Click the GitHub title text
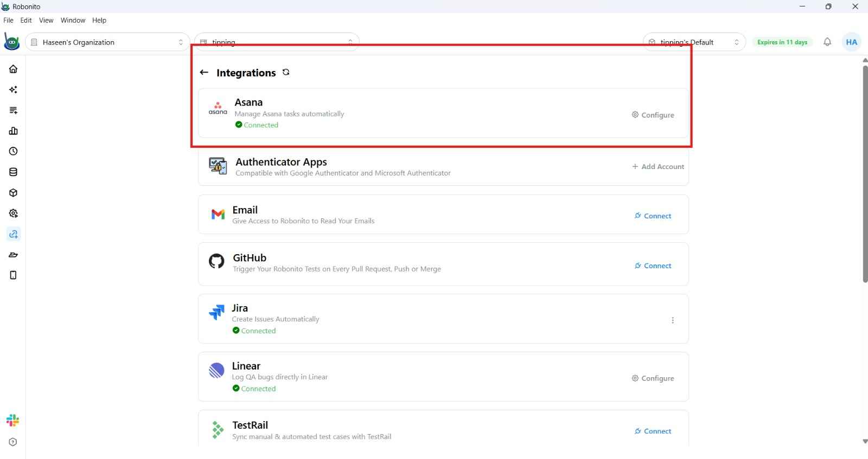This screenshot has width=868, height=459. click(250, 258)
